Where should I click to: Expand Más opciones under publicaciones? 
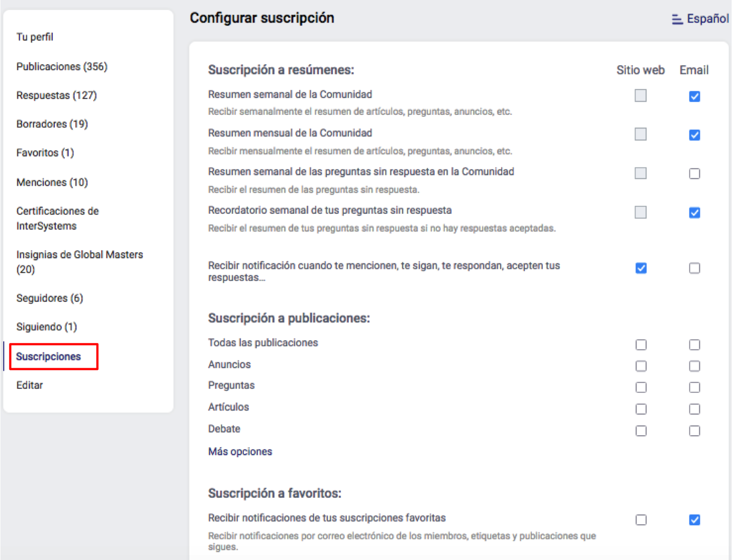coord(240,451)
